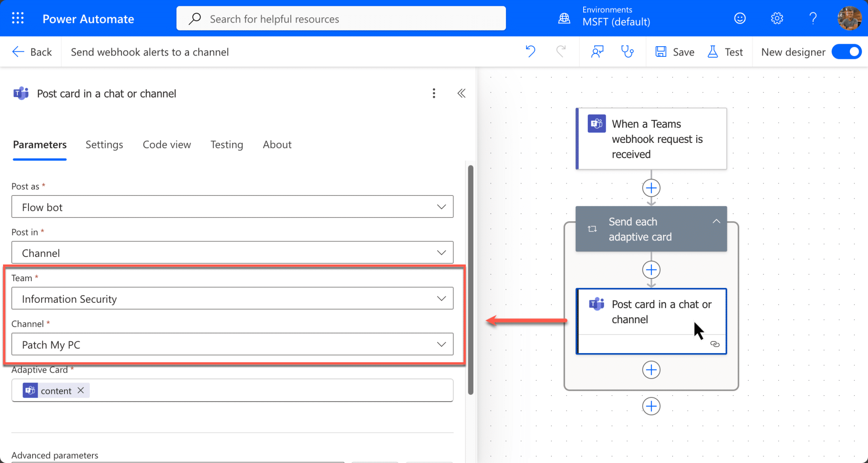Redo the undone change

[x=562, y=51]
